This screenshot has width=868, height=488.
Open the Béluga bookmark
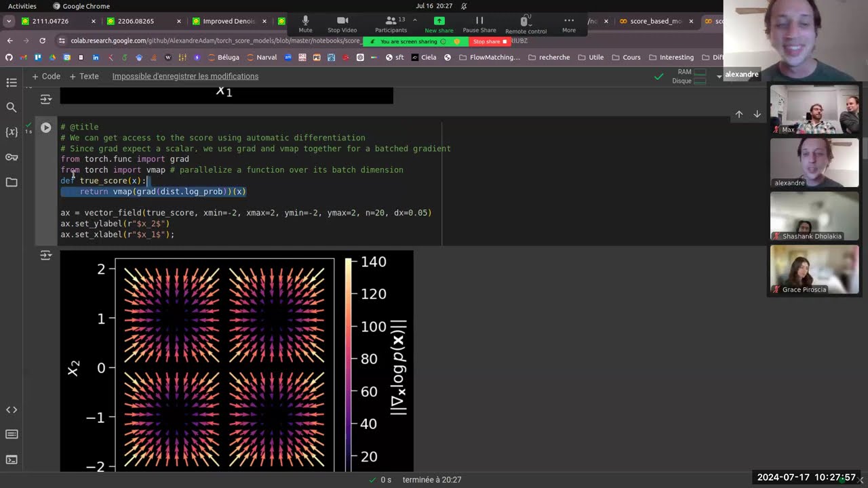tap(223, 58)
